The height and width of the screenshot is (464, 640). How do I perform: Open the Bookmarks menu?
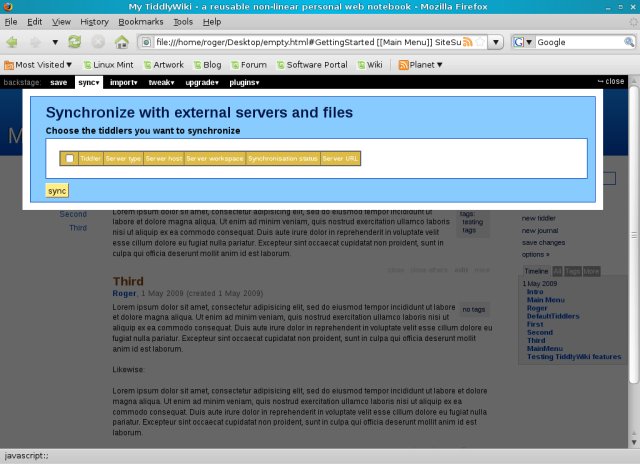tap(141, 22)
